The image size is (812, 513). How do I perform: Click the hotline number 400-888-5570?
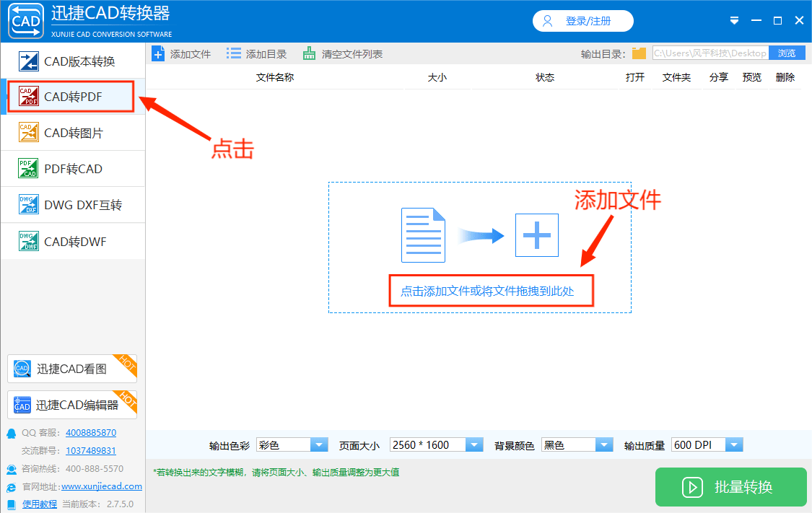[x=95, y=469]
